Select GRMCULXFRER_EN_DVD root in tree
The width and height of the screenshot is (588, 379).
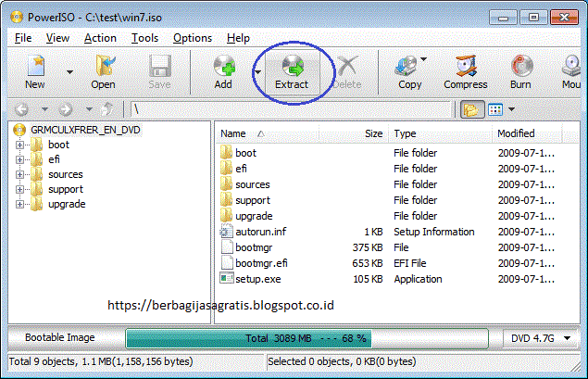pyautogui.click(x=85, y=130)
